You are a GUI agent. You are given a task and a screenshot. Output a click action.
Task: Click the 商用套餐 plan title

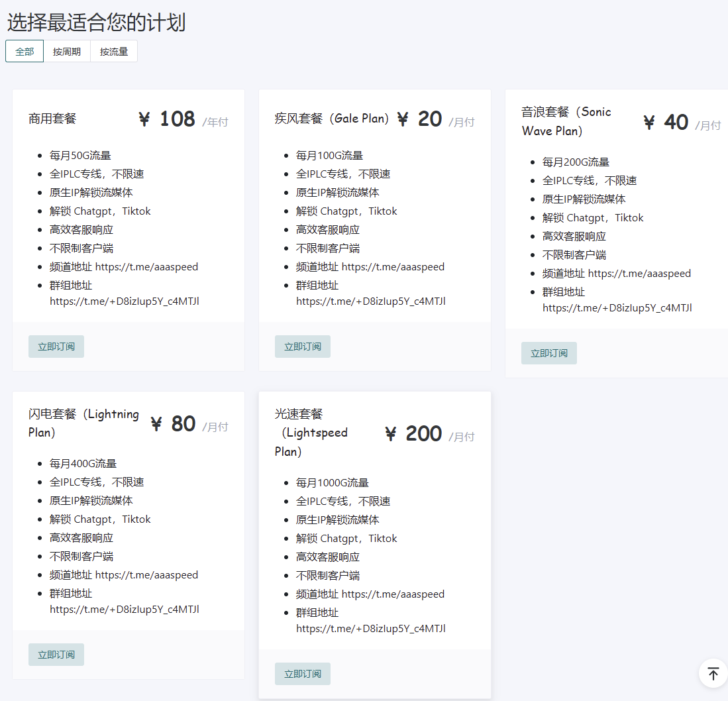click(52, 119)
